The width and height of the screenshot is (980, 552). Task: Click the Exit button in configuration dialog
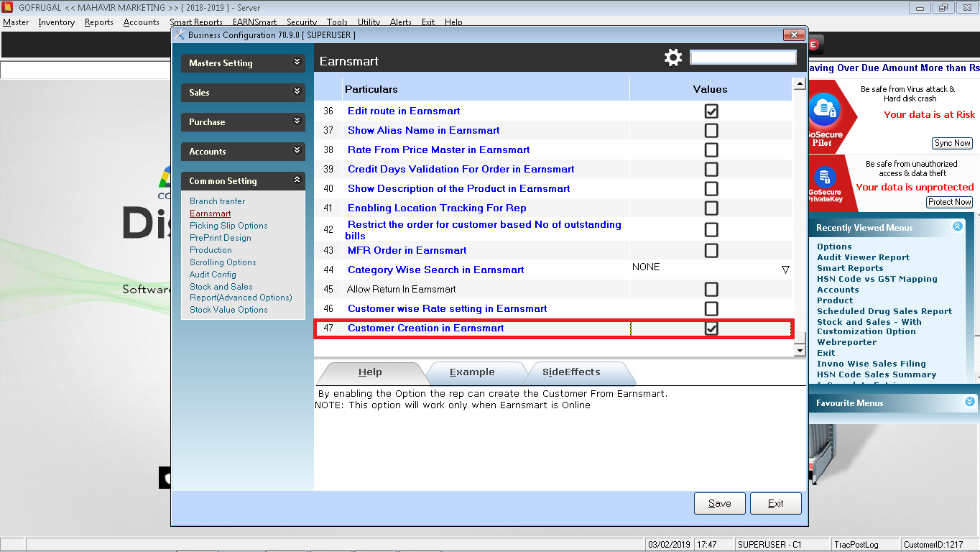[776, 503]
